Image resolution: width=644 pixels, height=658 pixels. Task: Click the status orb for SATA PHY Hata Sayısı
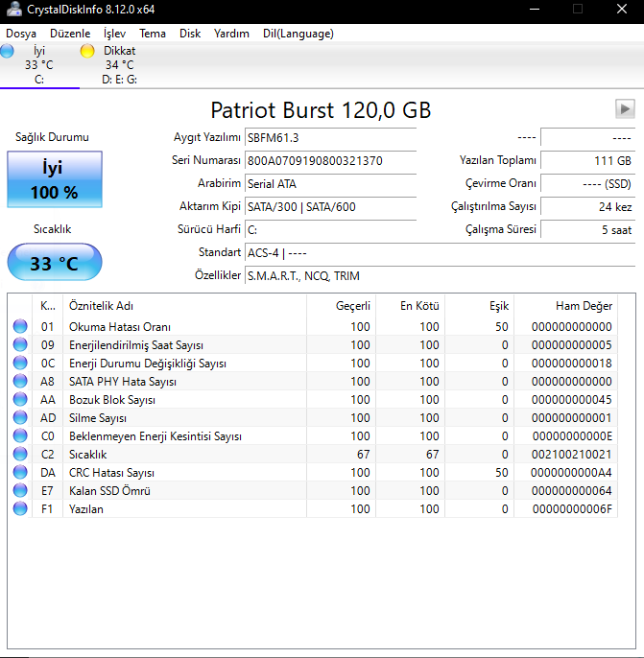click(x=20, y=381)
